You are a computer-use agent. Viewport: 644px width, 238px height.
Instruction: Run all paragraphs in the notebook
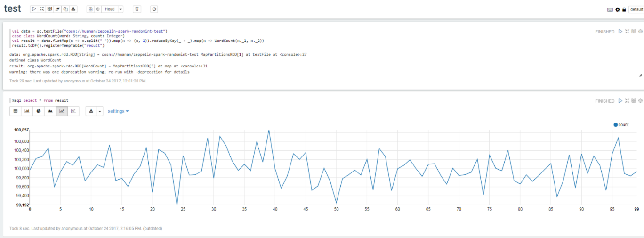[x=34, y=9]
